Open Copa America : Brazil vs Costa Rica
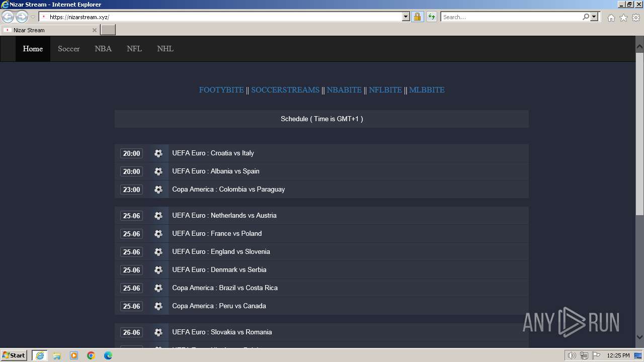This screenshot has height=362, width=644. 225,288
